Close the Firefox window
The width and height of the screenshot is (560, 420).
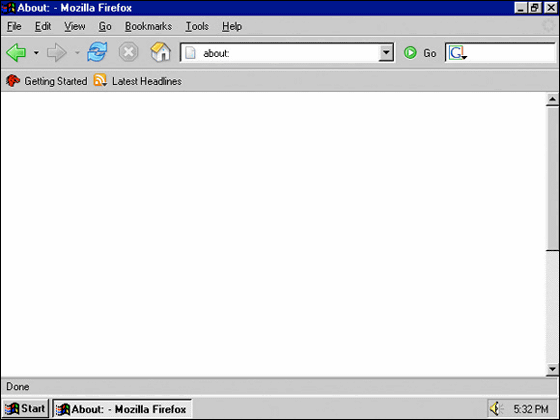(x=550, y=8)
